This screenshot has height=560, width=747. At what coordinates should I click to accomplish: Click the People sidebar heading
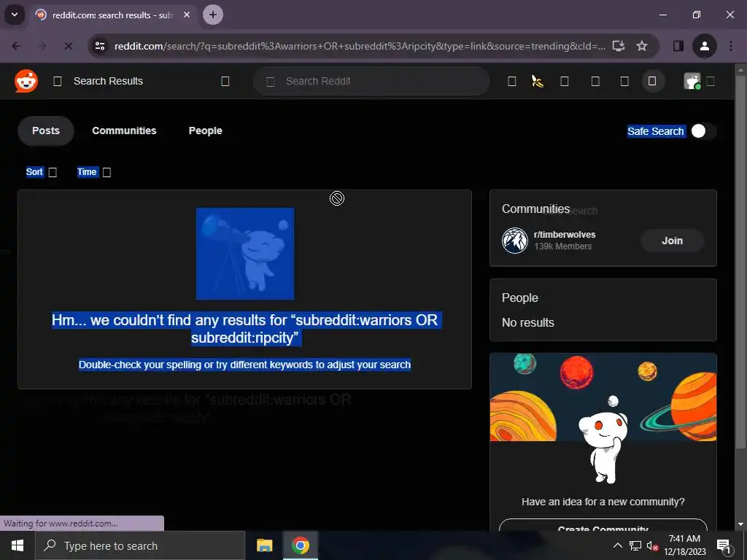tap(519, 297)
